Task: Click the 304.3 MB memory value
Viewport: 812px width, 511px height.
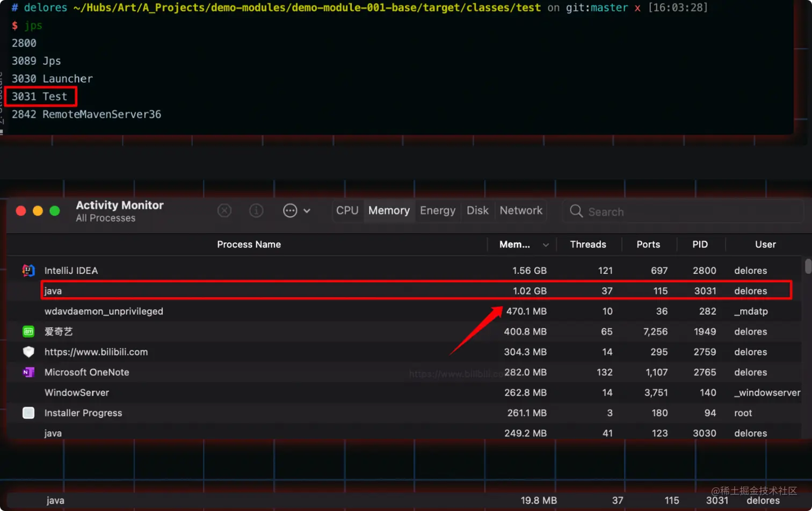Action: click(525, 352)
